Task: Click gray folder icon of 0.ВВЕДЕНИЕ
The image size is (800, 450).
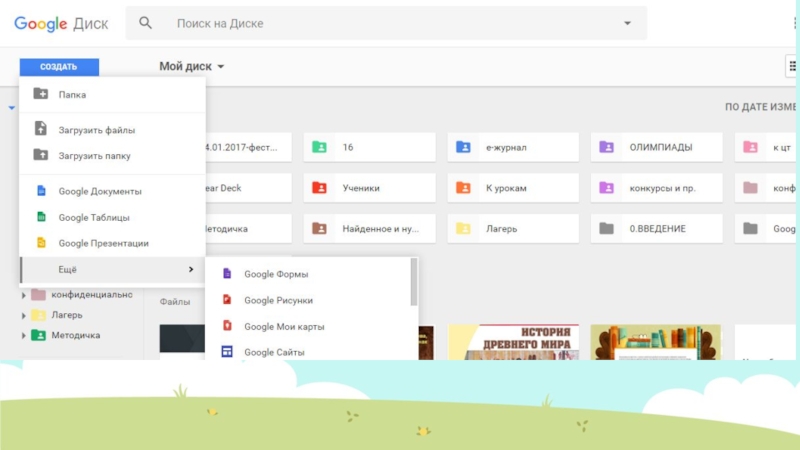Action: (607, 229)
